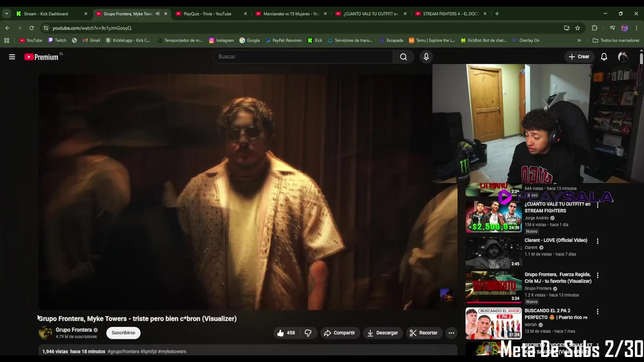Open the tab search dropdown arrow
The height and width of the screenshot is (362, 644).
(7, 14)
